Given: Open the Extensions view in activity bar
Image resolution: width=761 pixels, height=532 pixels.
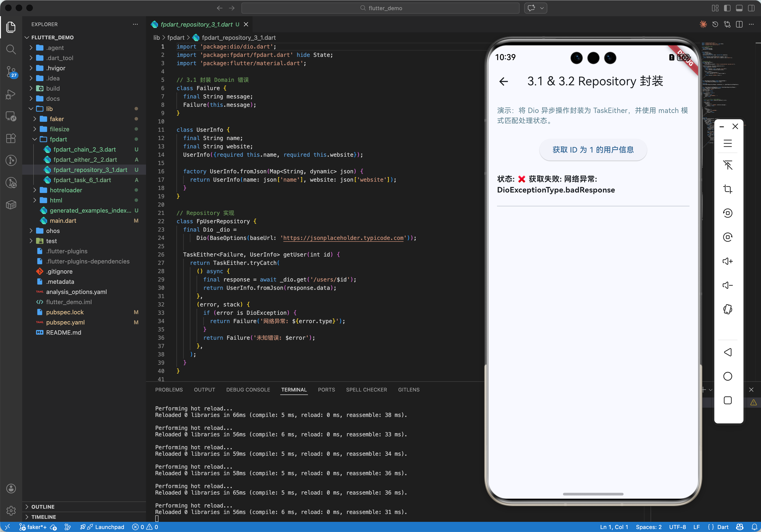Looking at the screenshot, I should tap(11, 138).
